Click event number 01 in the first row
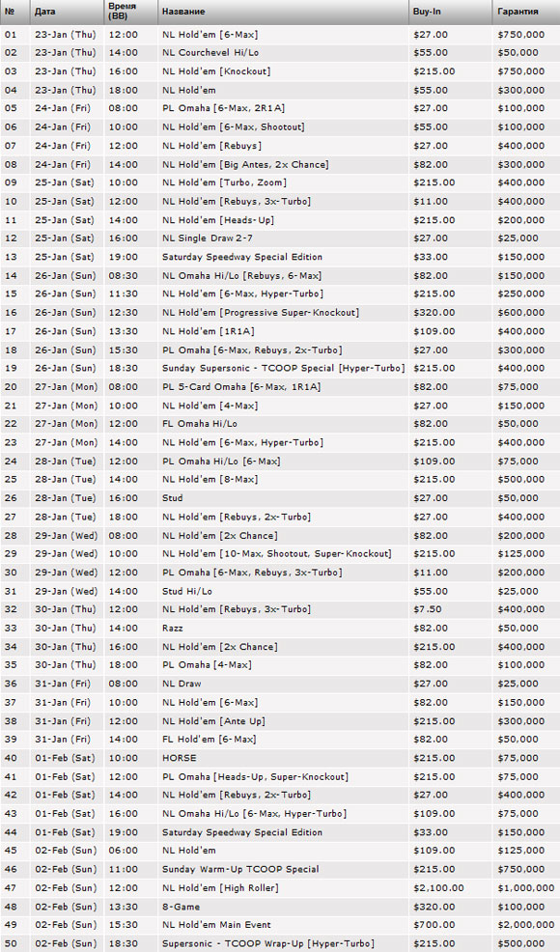 coord(11,35)
